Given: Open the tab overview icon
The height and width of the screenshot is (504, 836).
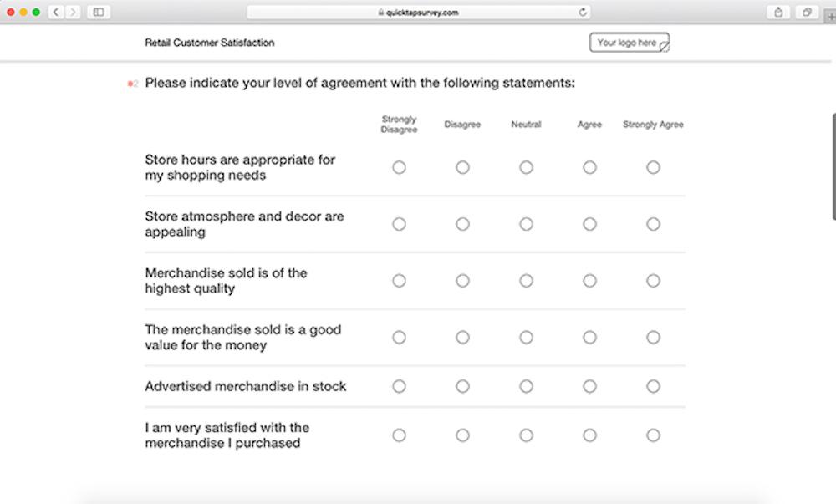Looking at the screenshot, I should [807, 12].
